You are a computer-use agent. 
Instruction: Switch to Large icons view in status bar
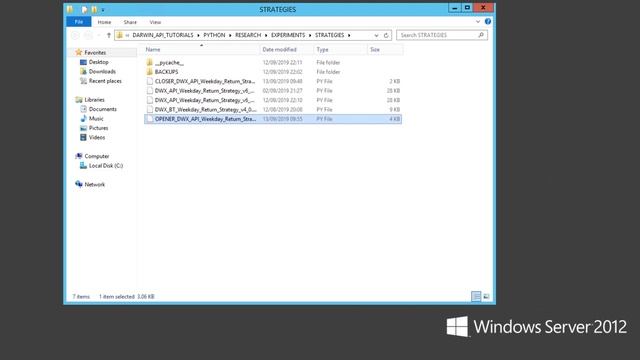coord(486,296)
